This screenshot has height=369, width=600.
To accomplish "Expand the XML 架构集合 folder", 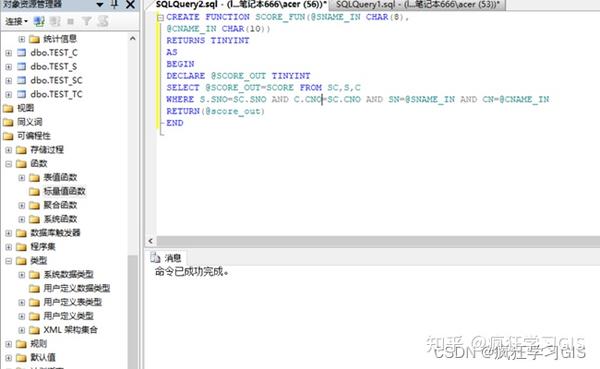I will point(22,330).
